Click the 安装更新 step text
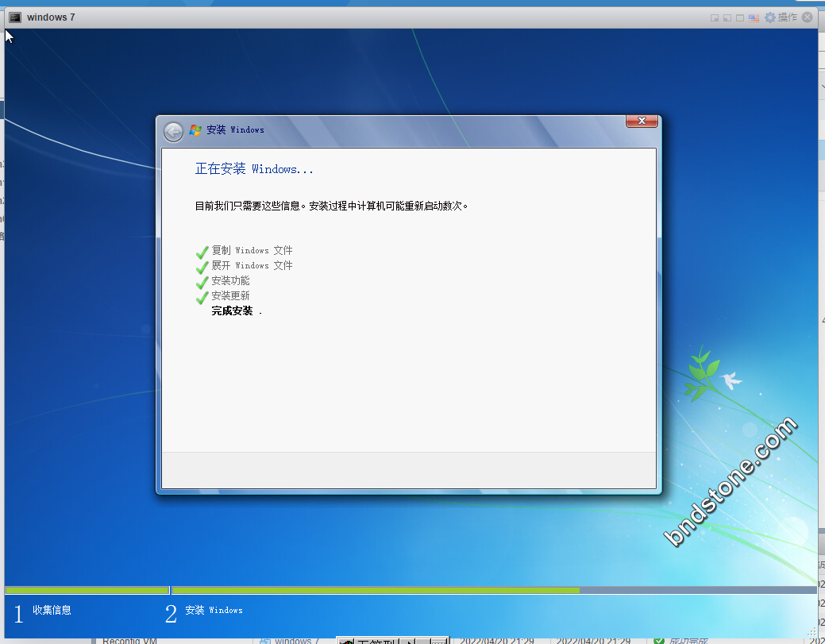Screen dimensions: 825x644 [230, 295]
